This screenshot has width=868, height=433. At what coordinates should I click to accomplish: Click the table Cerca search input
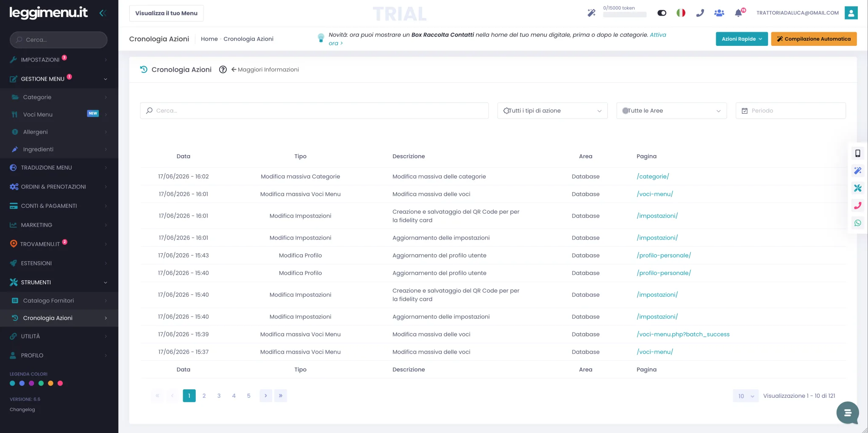[x=314, y=111]
